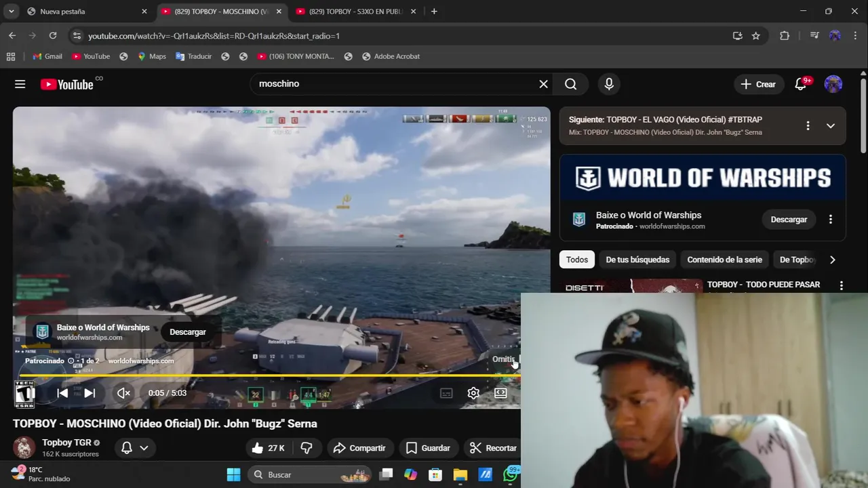
Task: Click the Crear button
Action: (758, 84)
